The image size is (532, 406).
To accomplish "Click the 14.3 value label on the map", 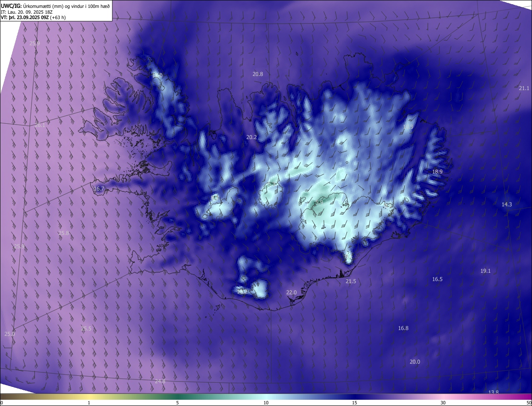I will 507,204.
